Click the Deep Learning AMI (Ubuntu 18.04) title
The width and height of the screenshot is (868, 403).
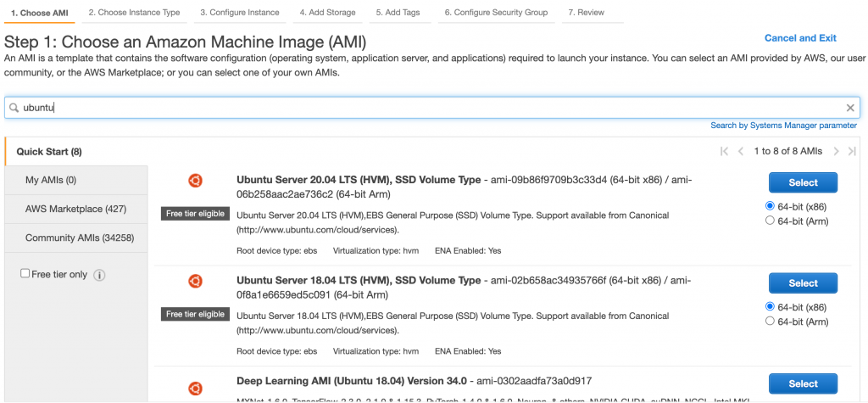tap(353, 381)
